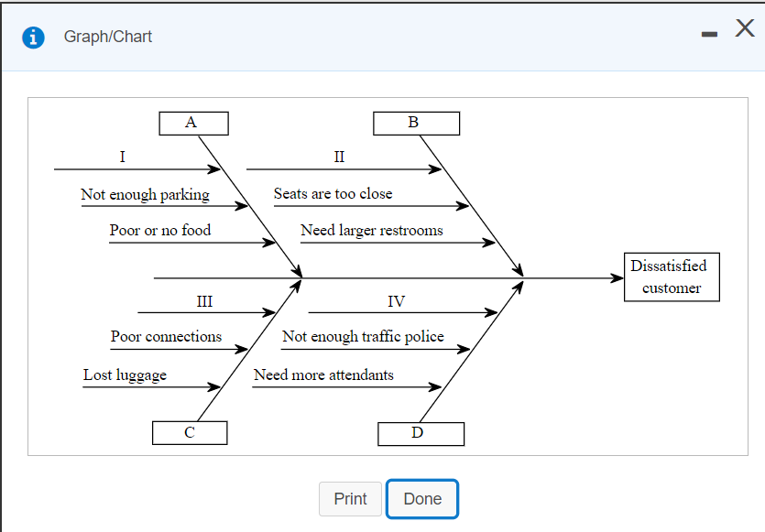
Task: Select blank cause label II
Action: pos(338,157)
